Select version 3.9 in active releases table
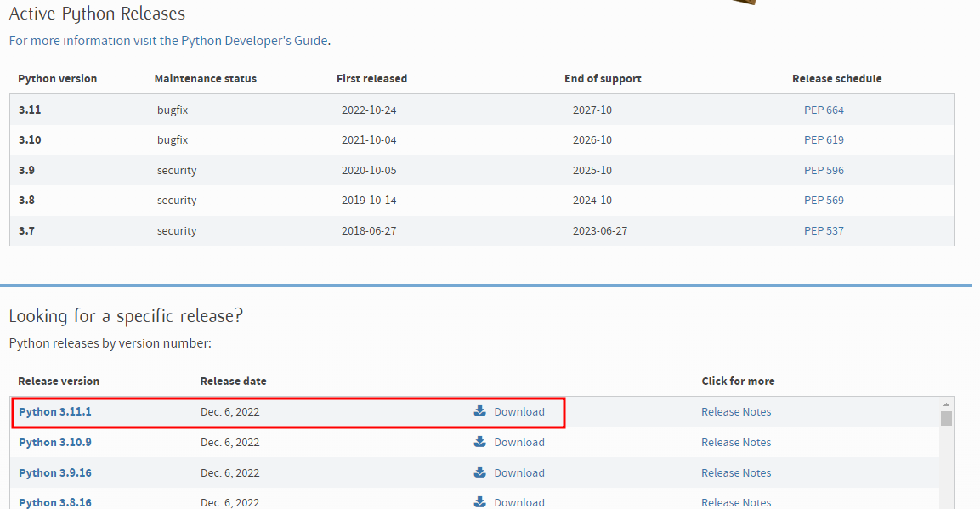This screenshot has height=509, width=980. coord(26,171)
